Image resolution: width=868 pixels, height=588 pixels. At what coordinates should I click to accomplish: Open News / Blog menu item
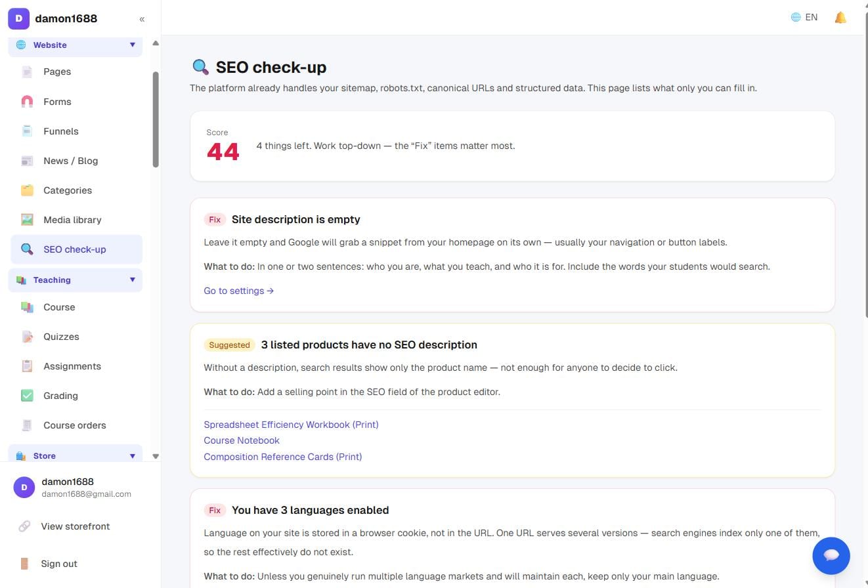coord(76,161)
